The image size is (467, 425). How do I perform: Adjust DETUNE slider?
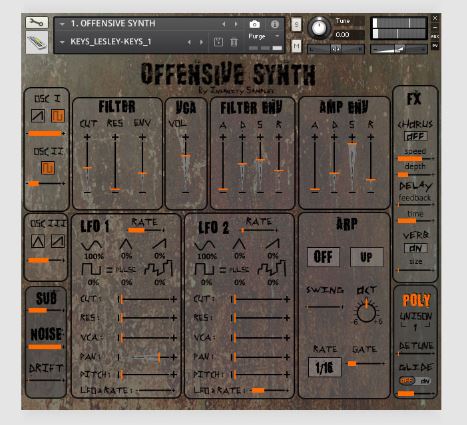(416, 354)
